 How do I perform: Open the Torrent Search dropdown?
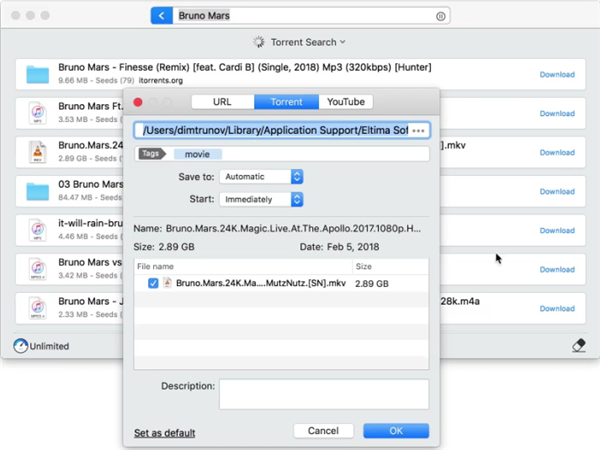(308, 42)
